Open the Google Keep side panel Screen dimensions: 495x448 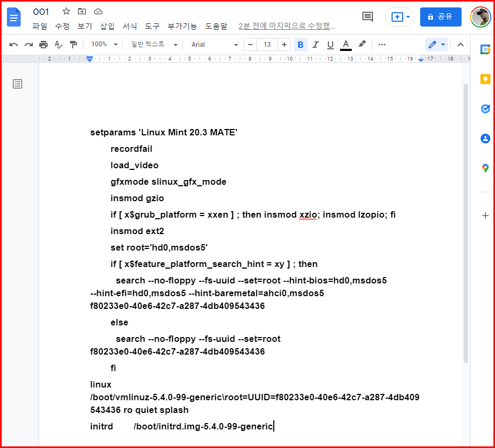coord(485,79)
